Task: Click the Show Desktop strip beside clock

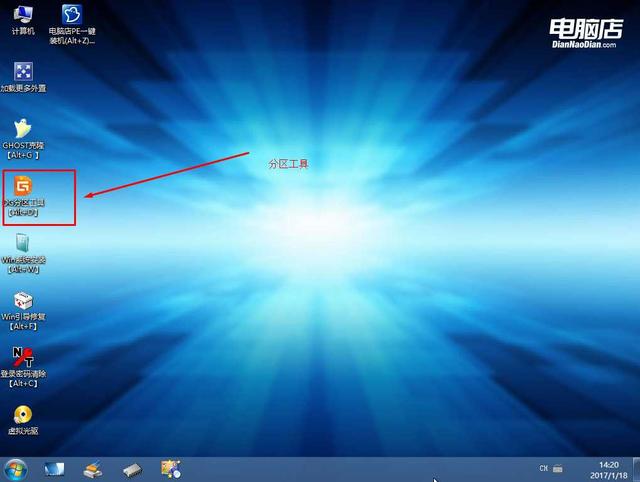Action: tap(636, 469)
